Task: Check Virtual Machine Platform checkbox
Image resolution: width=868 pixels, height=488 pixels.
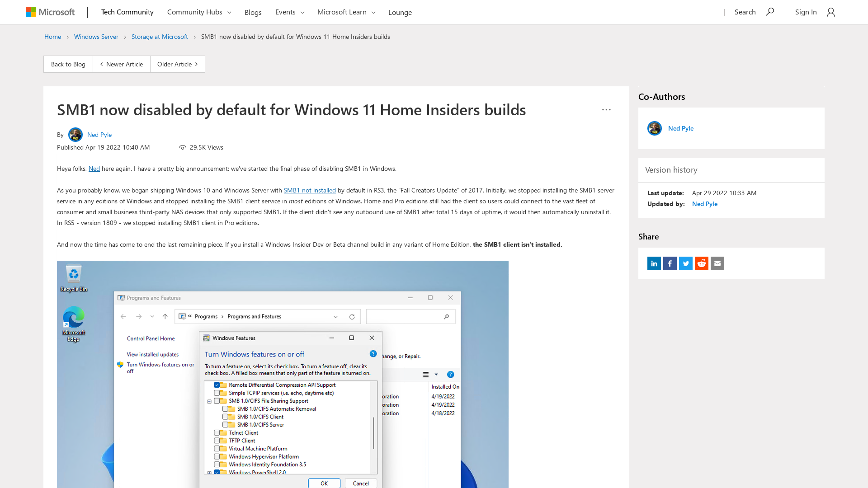Action: point(217,449)
